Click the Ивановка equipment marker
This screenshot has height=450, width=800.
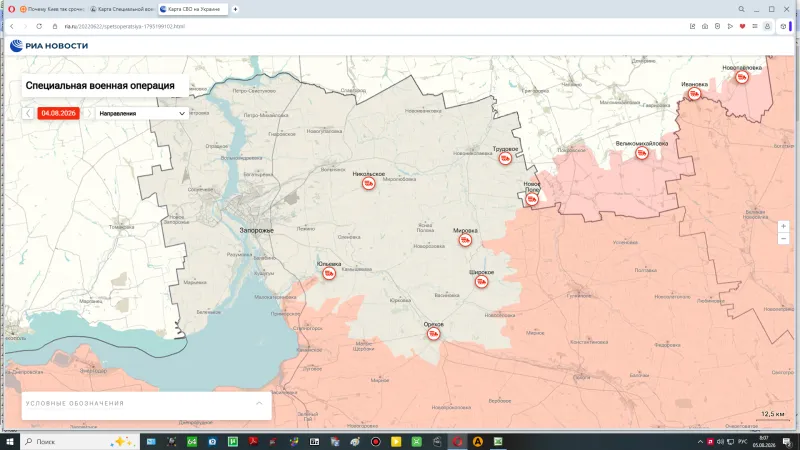tap(694, 94)
